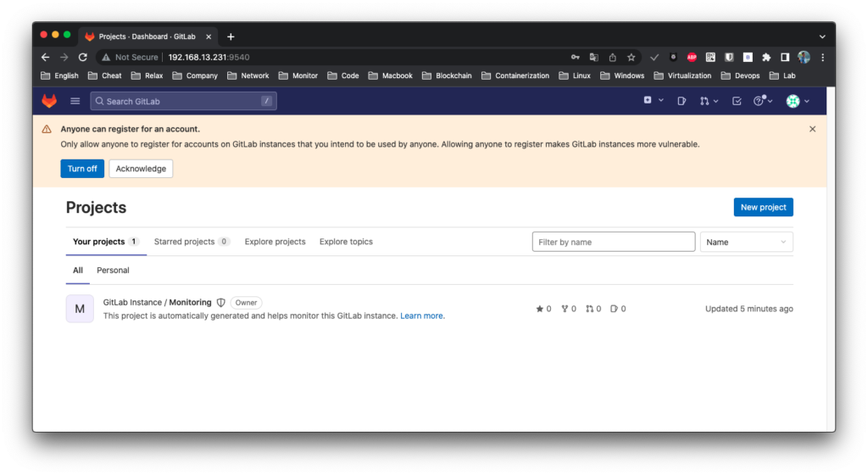The height and width of the screenshot is (475, 868).
Task: Bookmark this page with star icon
Action: [x=631, y=57]
